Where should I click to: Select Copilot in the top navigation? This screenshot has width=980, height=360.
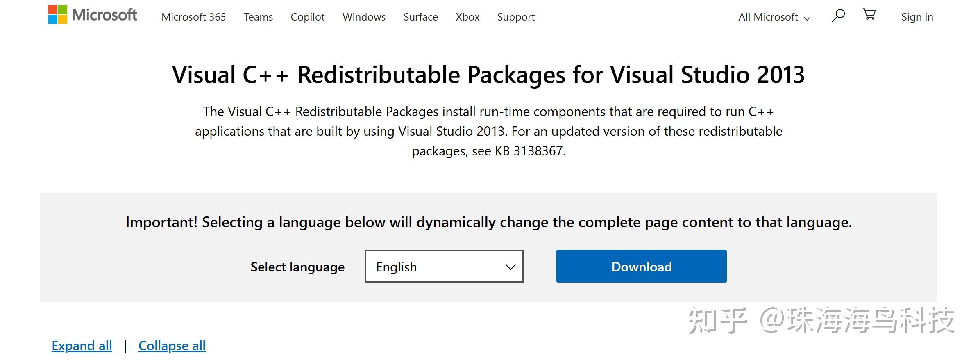[x=307, y=17]
